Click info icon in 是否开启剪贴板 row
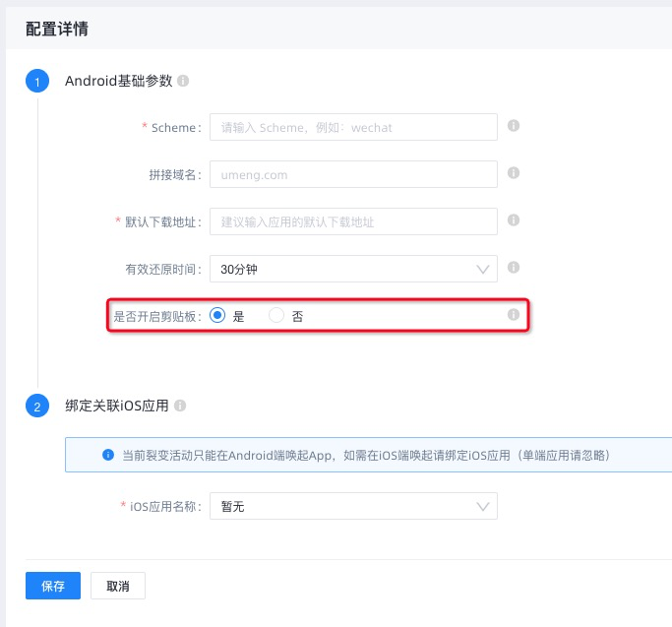 click(x=514, y=314)
